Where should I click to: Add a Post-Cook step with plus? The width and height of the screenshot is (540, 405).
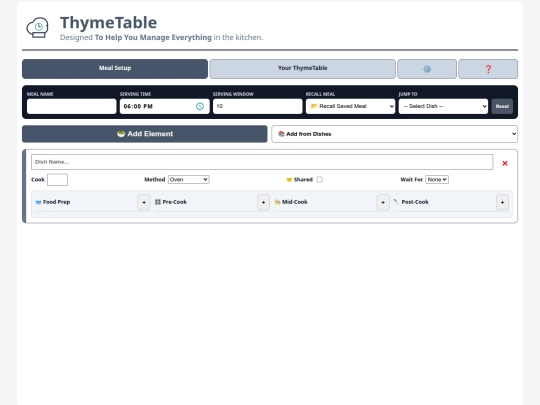click(x=502, y=202)
